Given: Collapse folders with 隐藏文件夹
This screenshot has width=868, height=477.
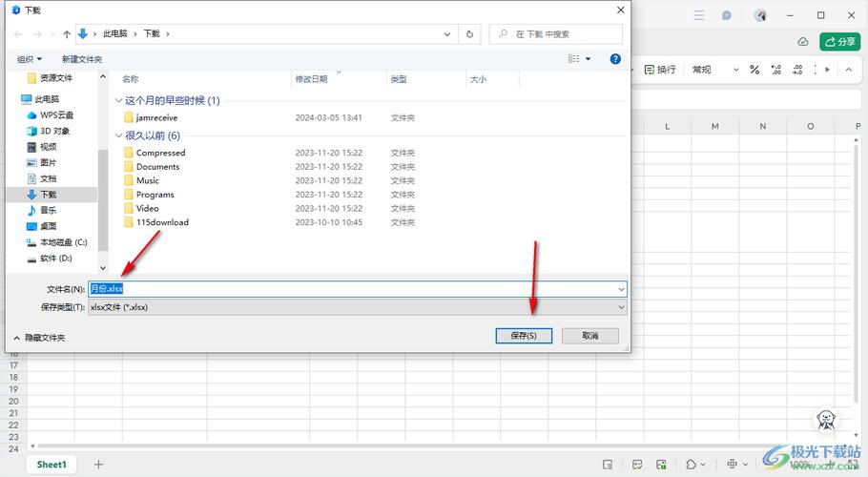Looking at the screenshot, I should [x=40, y=338].
